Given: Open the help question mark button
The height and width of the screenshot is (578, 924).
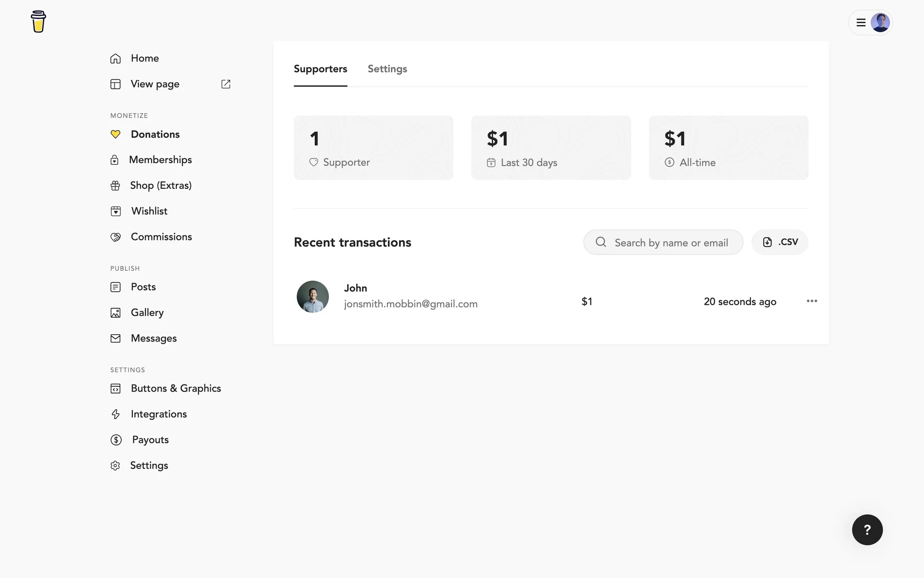Looking at the screenshot, I should (x=867, y=530).
